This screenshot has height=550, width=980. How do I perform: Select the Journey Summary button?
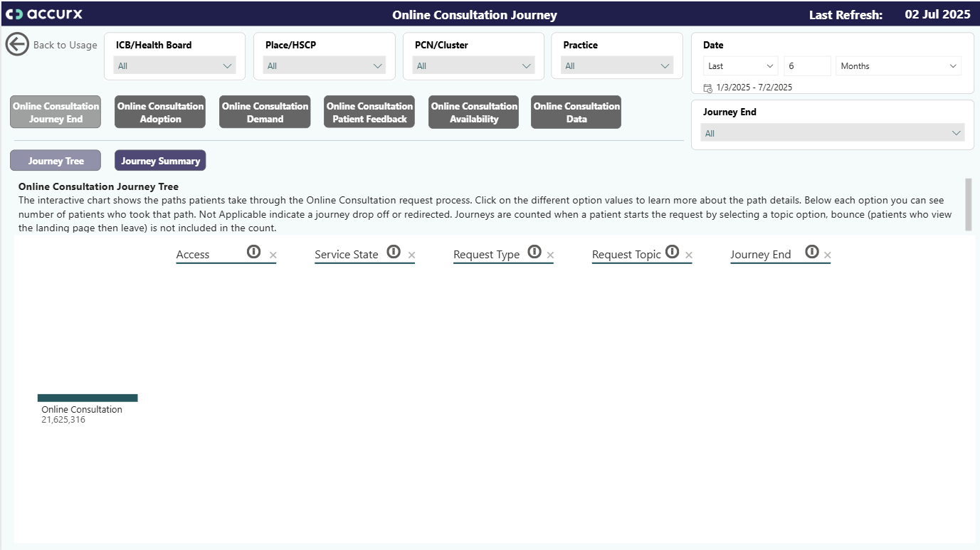(x=160, y=161)
